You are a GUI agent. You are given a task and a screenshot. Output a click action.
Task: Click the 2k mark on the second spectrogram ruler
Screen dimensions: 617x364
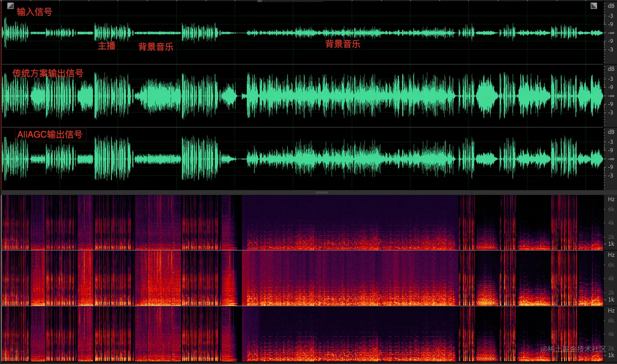pos(611,293)
